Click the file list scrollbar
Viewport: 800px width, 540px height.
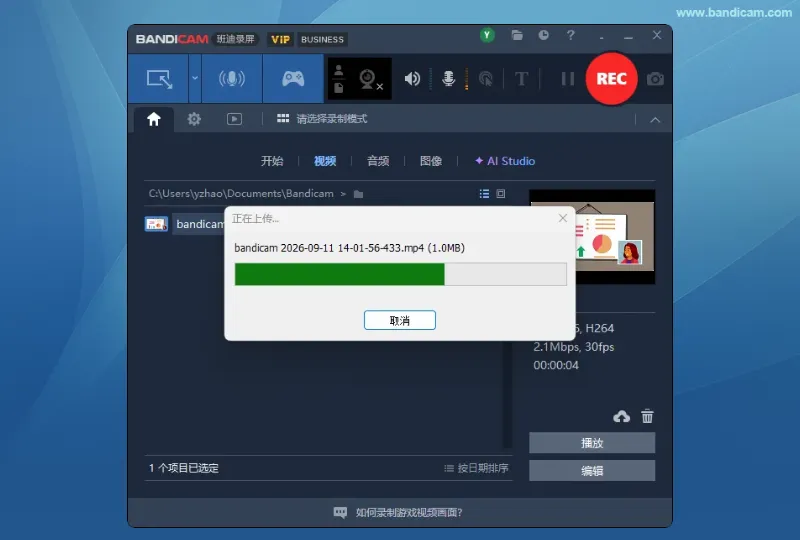pyautogui.click(x=507, y=395)
